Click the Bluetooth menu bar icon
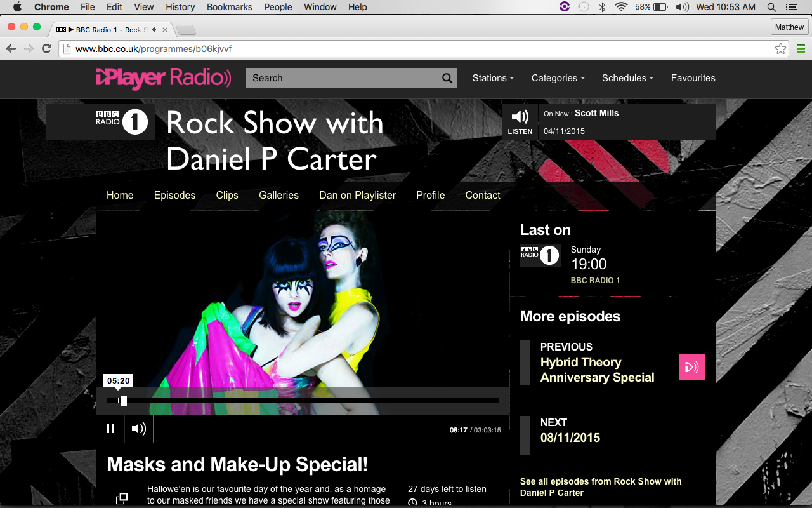This screenshot has height=508, width=812. tap(603, 7)
